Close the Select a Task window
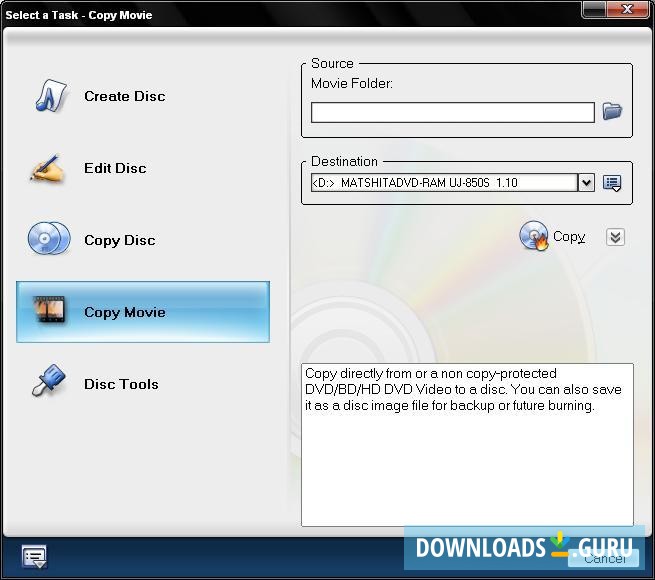The height and width of the screenshot is (580, 655). coord(627,9)
